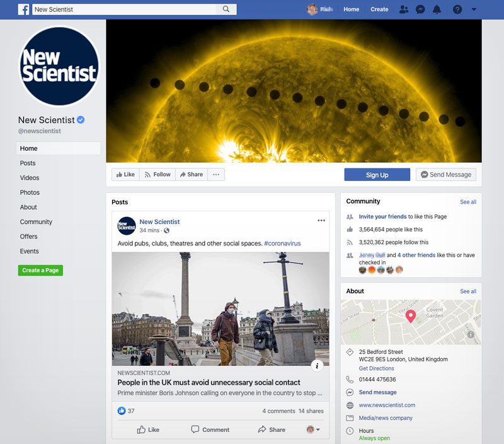504x444 pixels.
Task: Click the blue like reaction icon showing 37
Action: pyautogui.click(x=122, y=411)
